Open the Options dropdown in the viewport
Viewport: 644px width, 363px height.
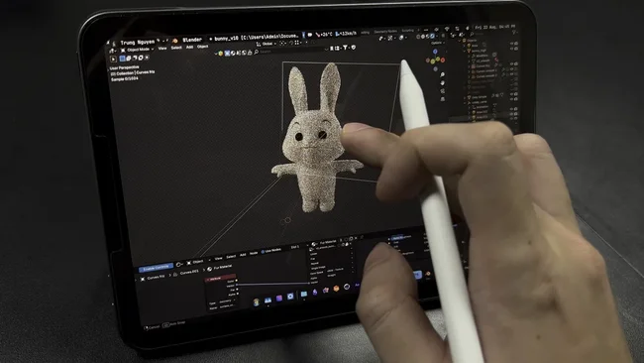click(x=437, y=43)
